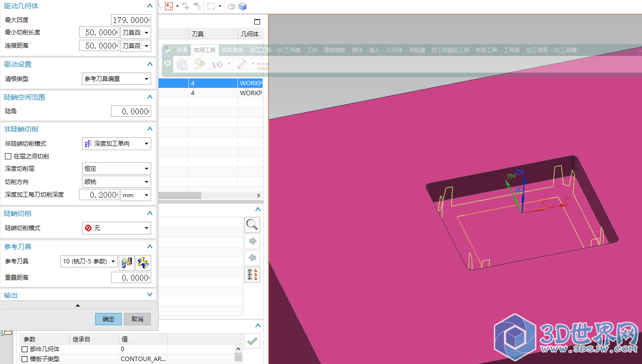Image resolution: width=642 pixels, height=364 pixels.
Task: Open the 深度切削层 dropdown
Action: pyautogui.click(x=116, y=168)
